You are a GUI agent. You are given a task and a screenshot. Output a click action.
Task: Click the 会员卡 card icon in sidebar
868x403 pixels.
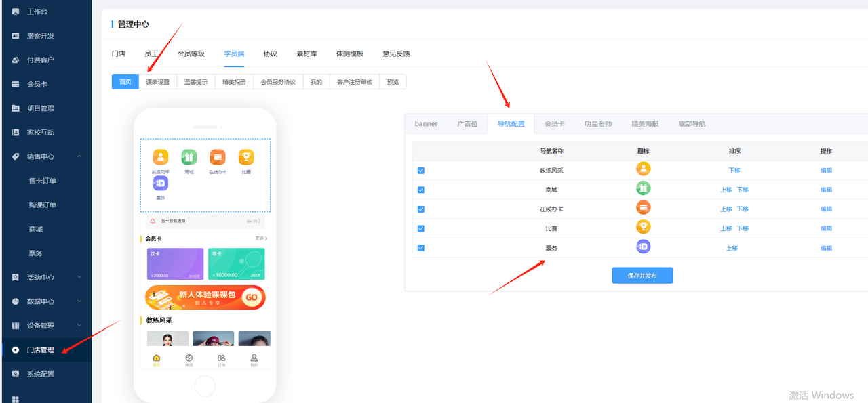click(x=16, y=84)
